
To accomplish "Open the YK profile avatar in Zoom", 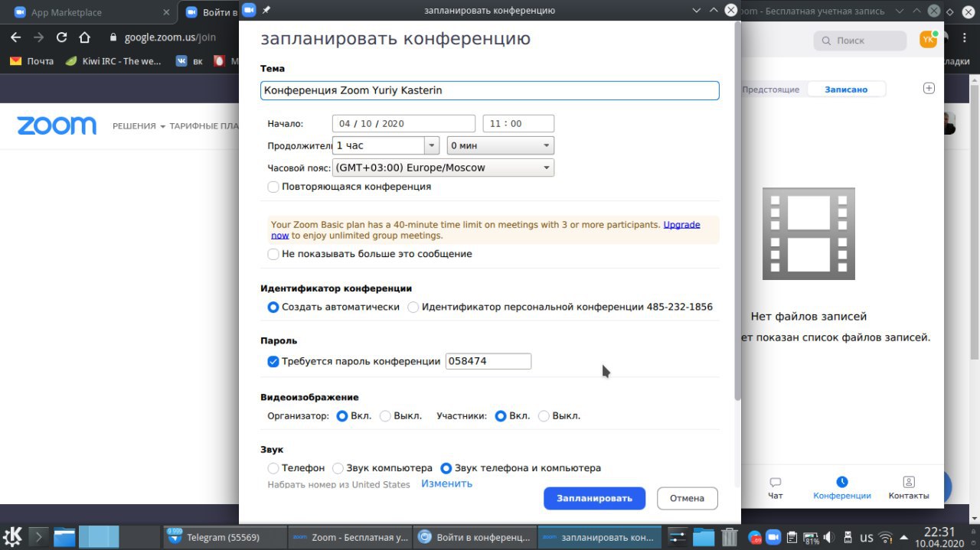I will tap(928, 40).
